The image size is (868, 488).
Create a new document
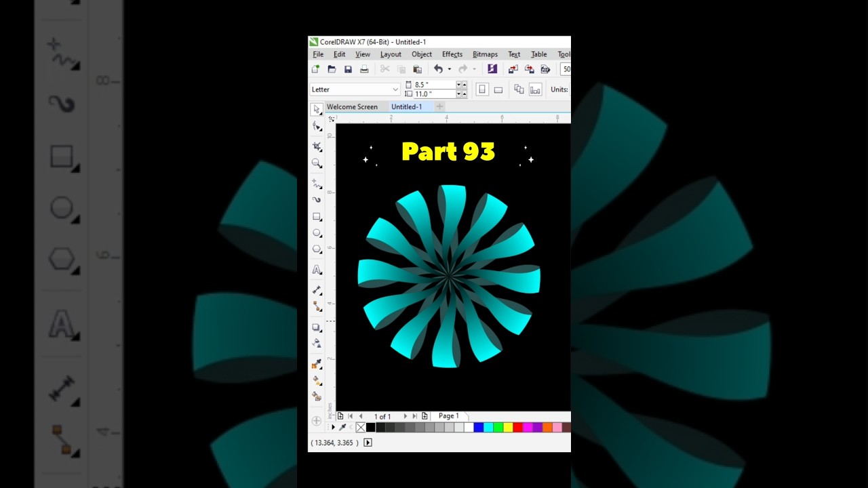(x=316, y=69)
